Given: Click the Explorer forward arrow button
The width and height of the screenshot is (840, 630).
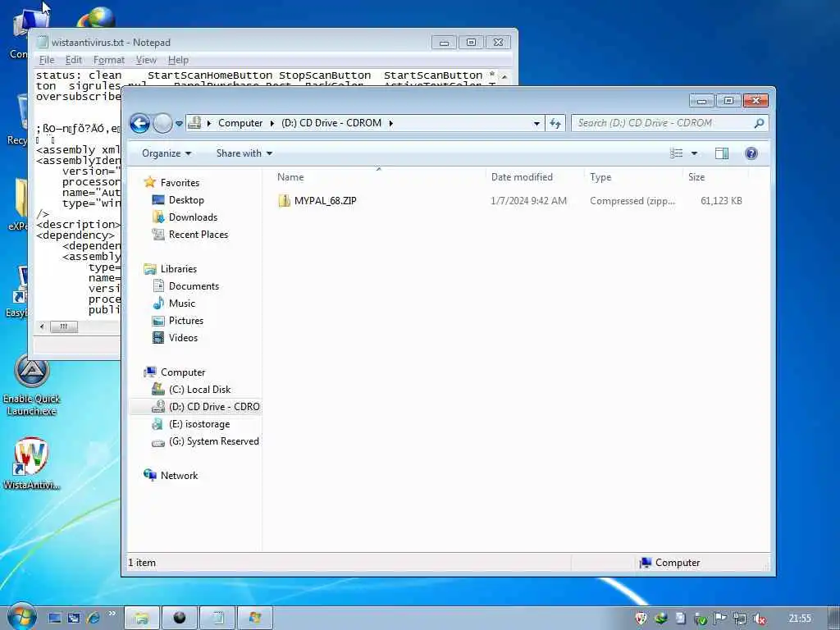Looking at the screenshot, I should [163, 124].
